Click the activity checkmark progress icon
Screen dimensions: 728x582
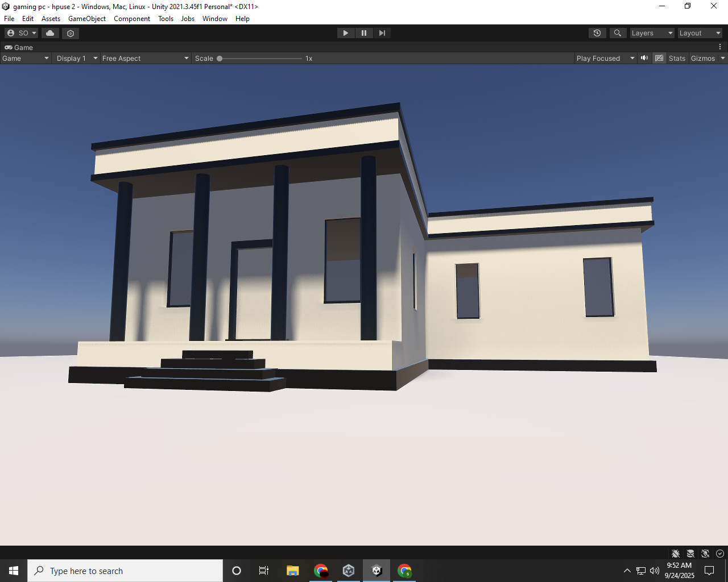tap(720, 554)
